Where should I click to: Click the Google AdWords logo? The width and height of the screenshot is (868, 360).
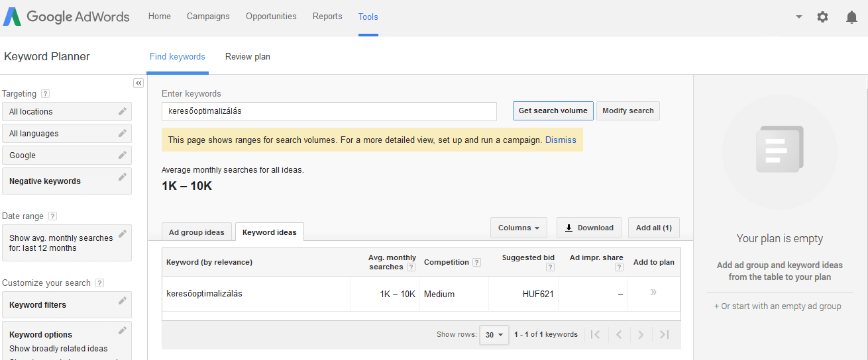[66, 17]
